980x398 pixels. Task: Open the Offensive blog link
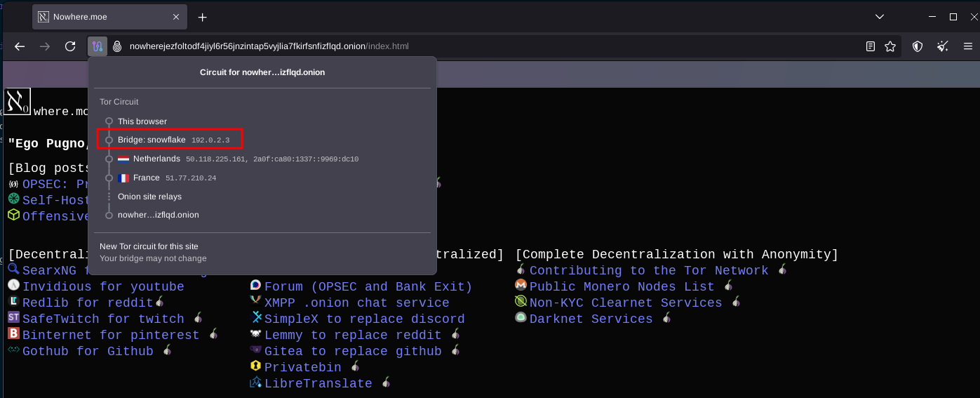tap(55, 216)
